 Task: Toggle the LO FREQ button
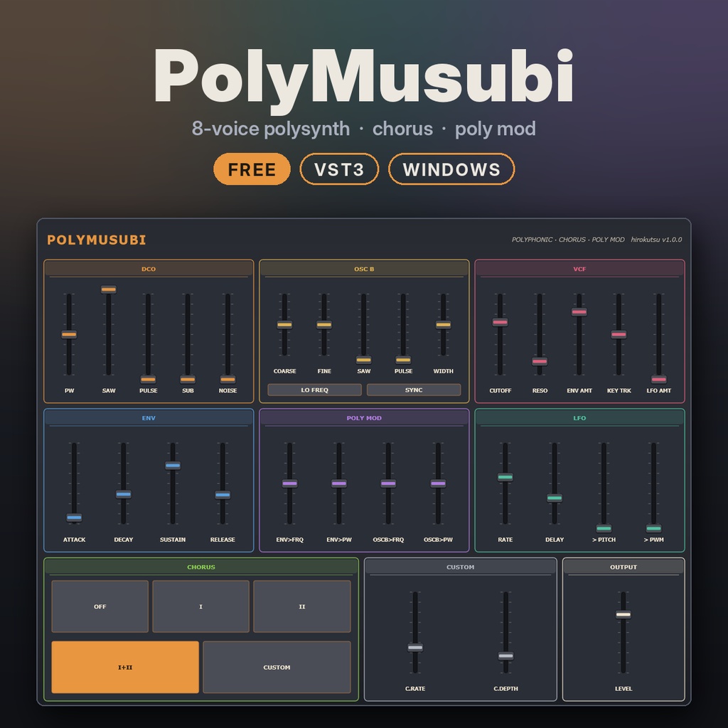tap(314, 390)
